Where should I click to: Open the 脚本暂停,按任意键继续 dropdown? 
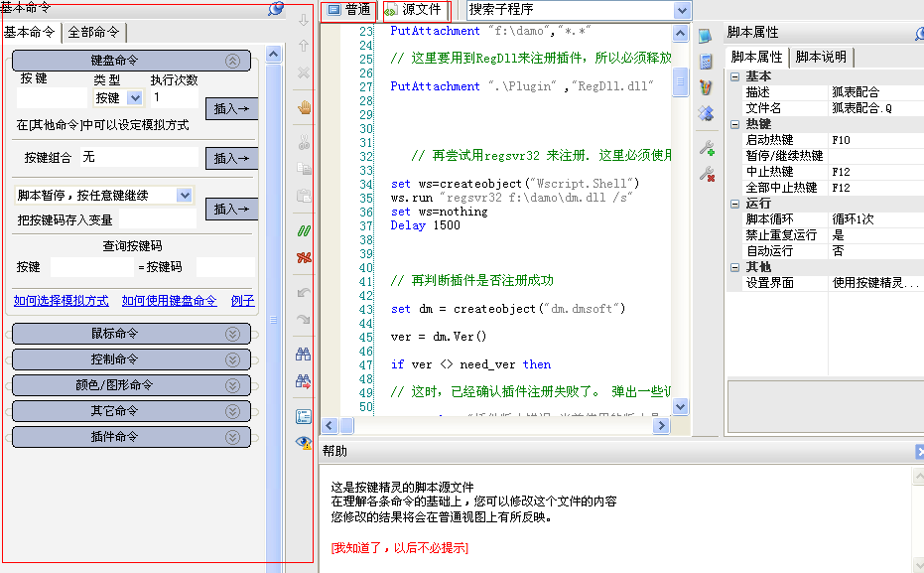click(x=184, y=196)
